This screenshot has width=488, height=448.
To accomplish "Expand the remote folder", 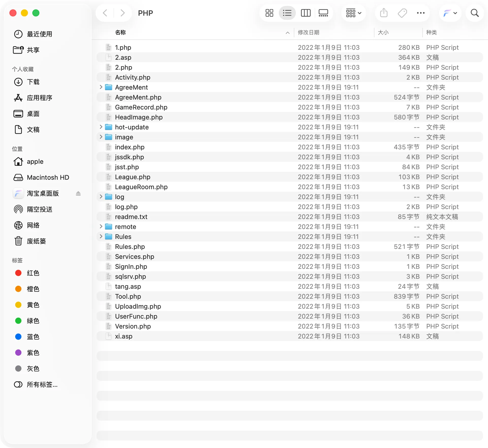I will (101, 226).
